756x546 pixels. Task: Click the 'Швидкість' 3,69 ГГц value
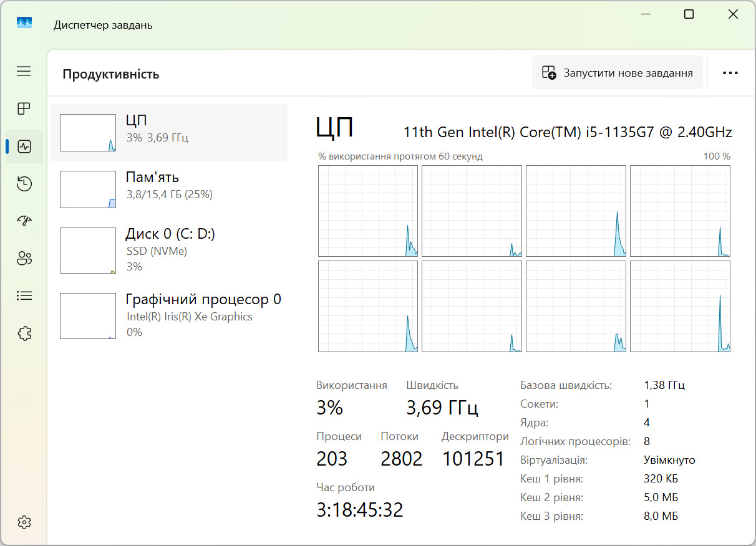pyautogui.click(x=442, y=408)
